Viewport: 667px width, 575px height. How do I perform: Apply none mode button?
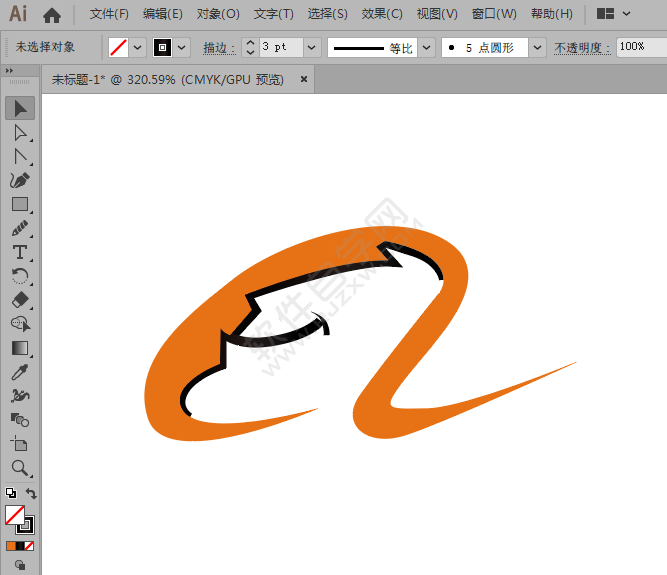coord(29,546)
